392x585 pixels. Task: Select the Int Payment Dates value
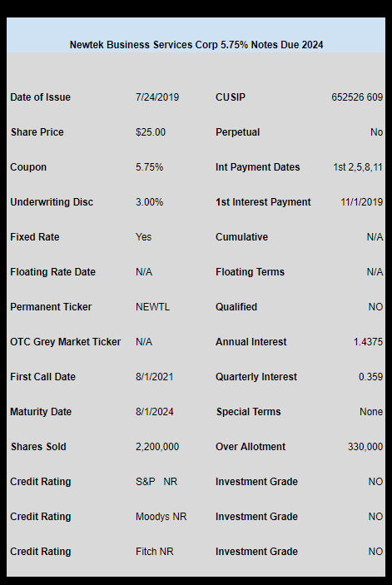tap(358, 167)
